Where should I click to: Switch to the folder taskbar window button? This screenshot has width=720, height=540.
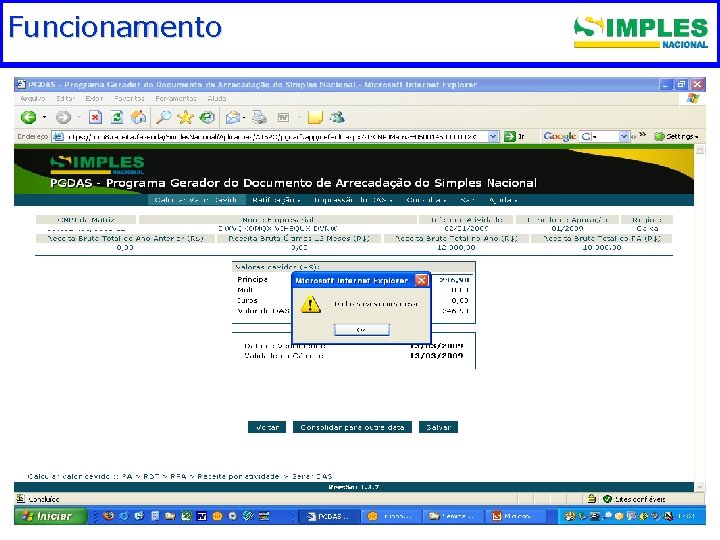453,516
